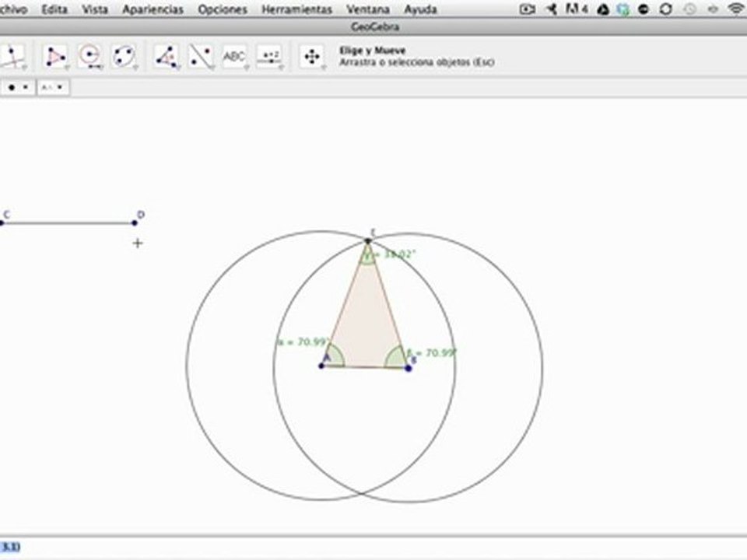The height and width of the screenshot is (560, 747).
Task: Select point B of the triangle
Action: pos(409,368)
